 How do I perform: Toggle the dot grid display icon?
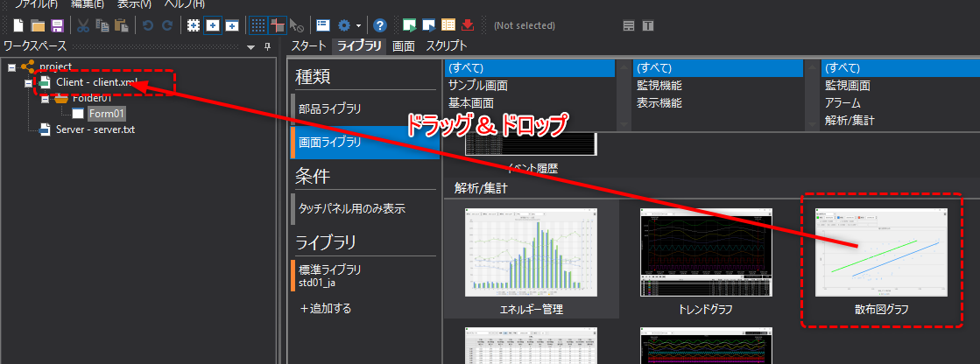click(x=258, y=25)
